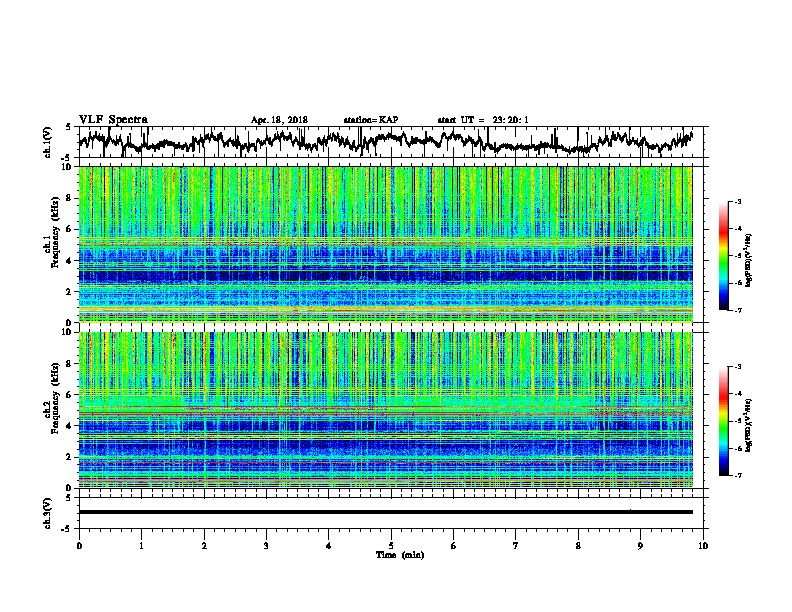
Task: Click time axis tick label "7"
Action: pyautogui.click(x=516, y=546)
